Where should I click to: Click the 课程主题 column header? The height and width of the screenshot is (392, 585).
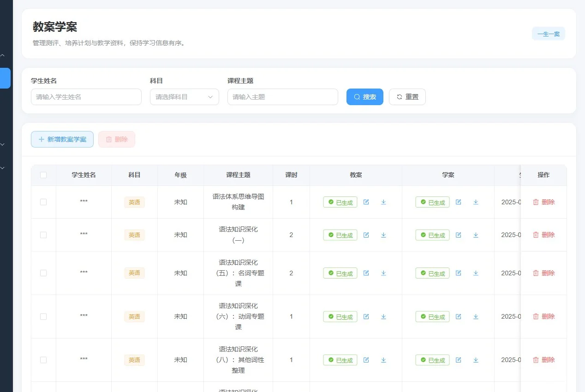(x=239, y=175)
